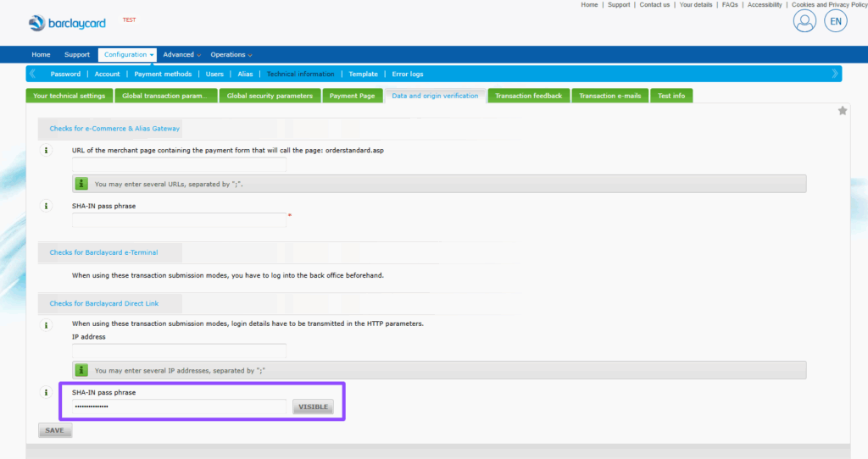Go to Home in the blue navigation bar

pyautogui.click(x=41, y=55)
